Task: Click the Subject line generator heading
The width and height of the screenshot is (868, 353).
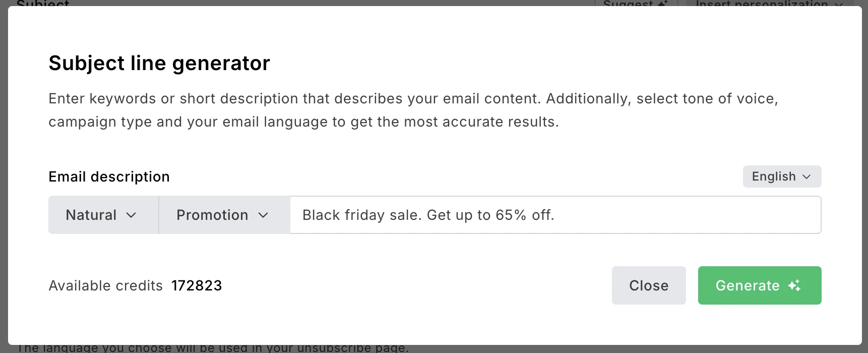Action: click(x=159, y=63)
